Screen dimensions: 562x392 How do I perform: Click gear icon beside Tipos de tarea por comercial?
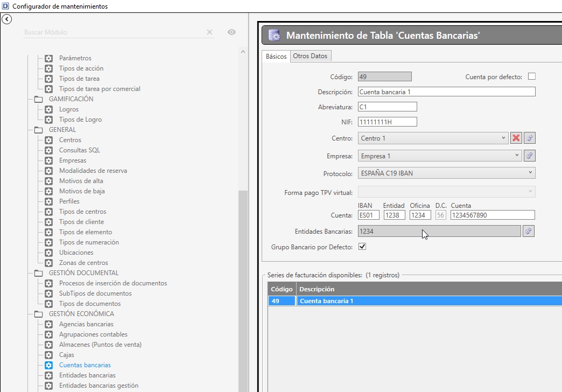(49, 89)
